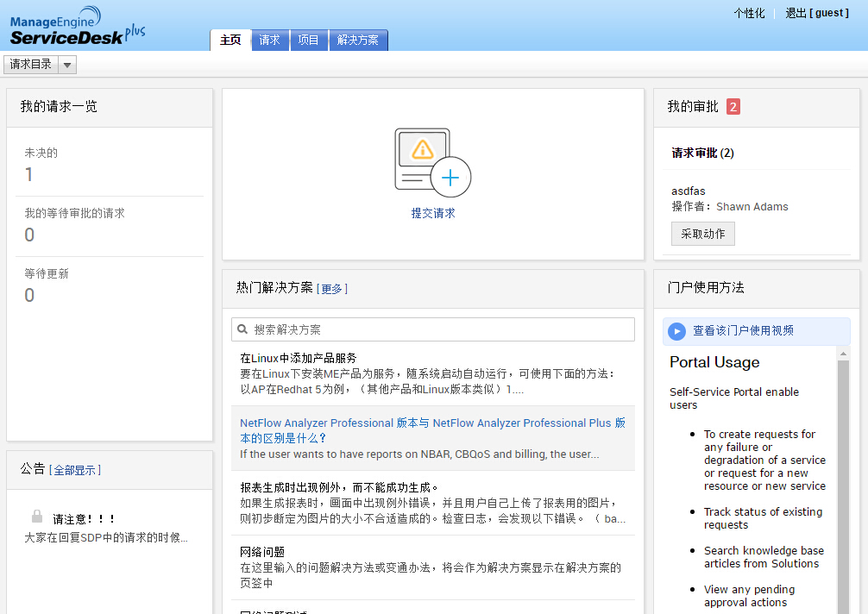Open 更多 popular solutions link
The width and height of the screenshot is (868, 614).
[x=331, y=289]
